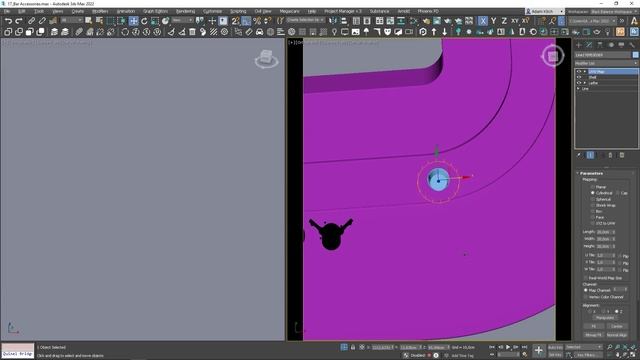
Task: Activate the Select and Move tool
Action: [x=133, y=21]
